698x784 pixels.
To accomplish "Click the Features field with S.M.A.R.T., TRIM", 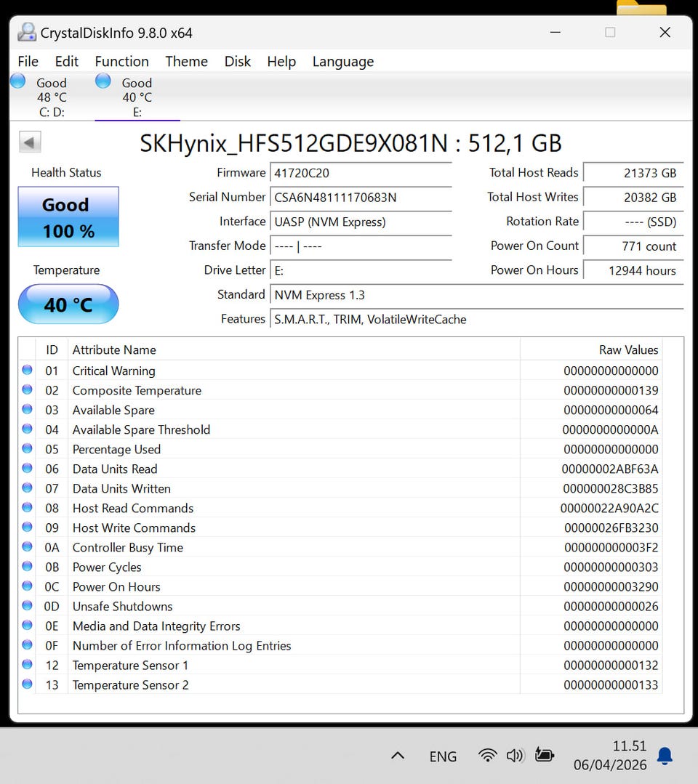I will tap(477, 320).
